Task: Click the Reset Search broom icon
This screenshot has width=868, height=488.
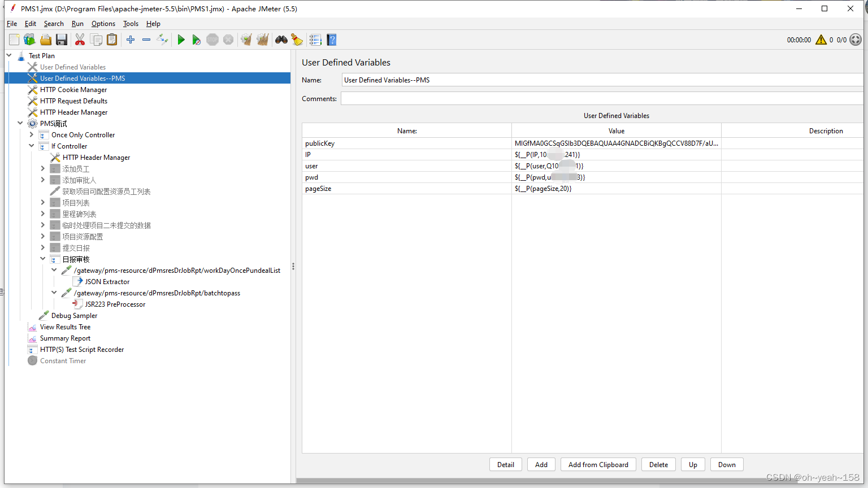Action: pos(297,40)
